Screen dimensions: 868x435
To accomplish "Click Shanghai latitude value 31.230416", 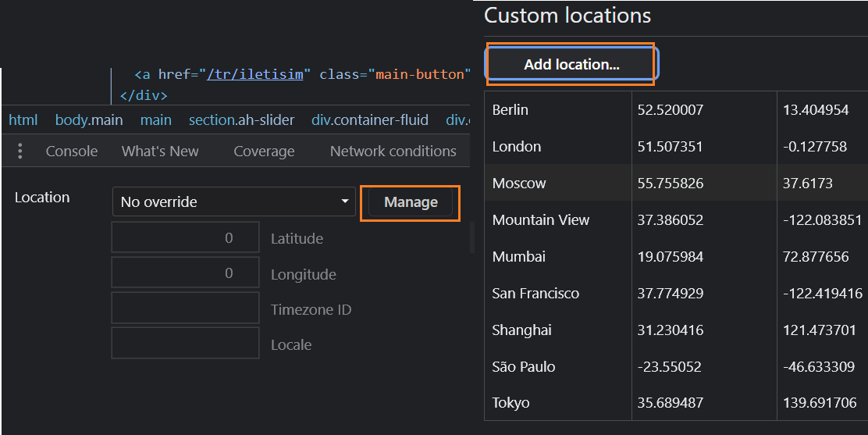I will click(x=670, y=330).
